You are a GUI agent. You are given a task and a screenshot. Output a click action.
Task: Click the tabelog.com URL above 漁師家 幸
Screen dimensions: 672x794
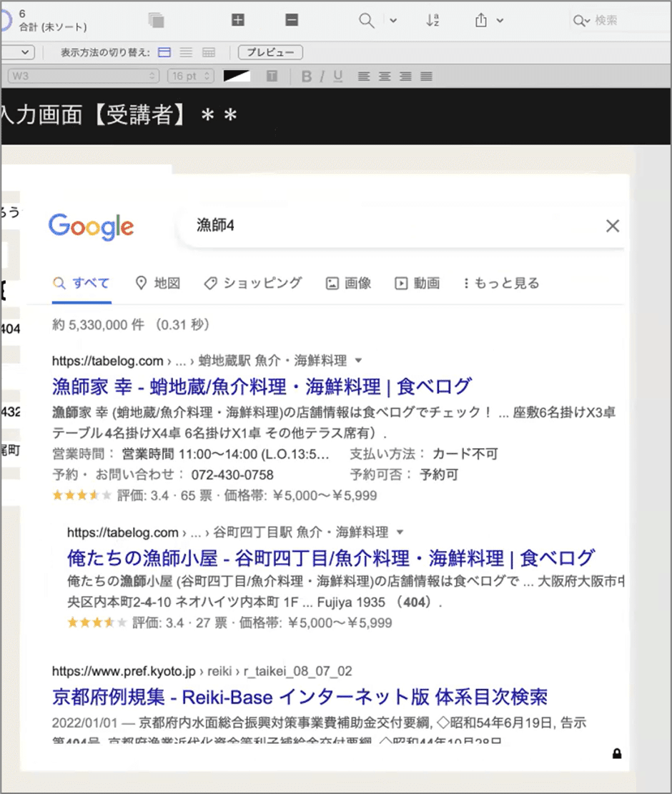pyautogui.click(x=107, y=361)
